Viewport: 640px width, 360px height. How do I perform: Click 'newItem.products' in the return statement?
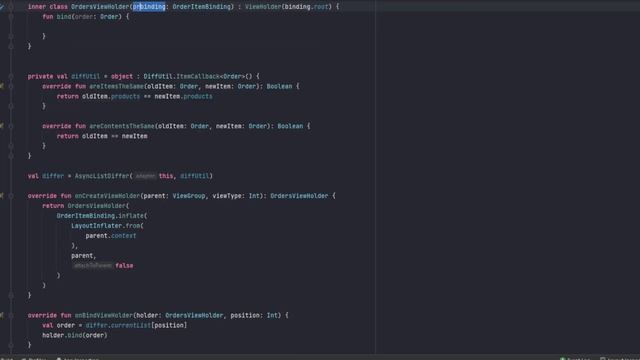183,96
